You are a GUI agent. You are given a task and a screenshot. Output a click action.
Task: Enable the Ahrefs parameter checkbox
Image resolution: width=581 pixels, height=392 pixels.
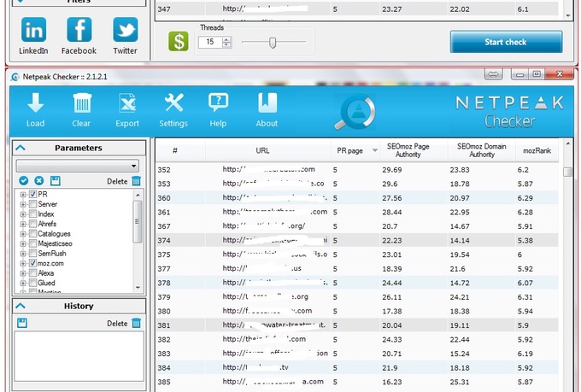pos(32,224)
